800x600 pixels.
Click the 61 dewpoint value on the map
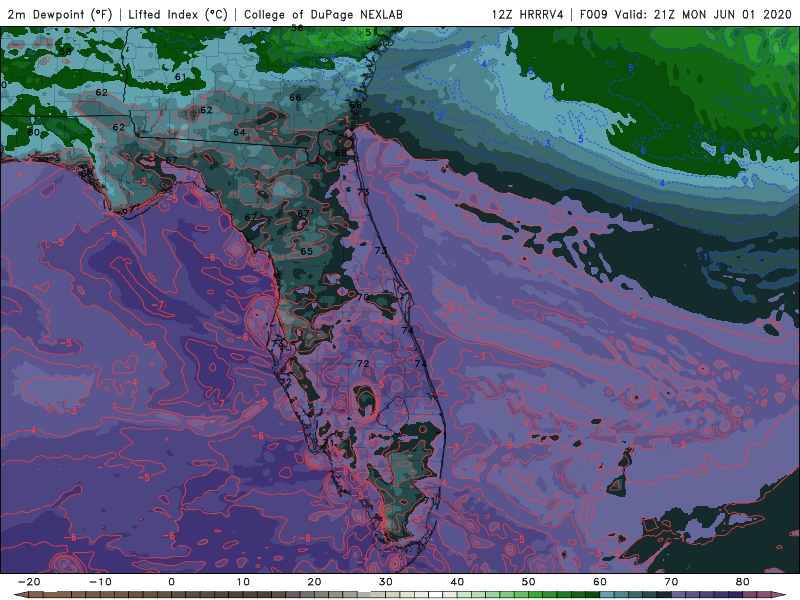181,77
